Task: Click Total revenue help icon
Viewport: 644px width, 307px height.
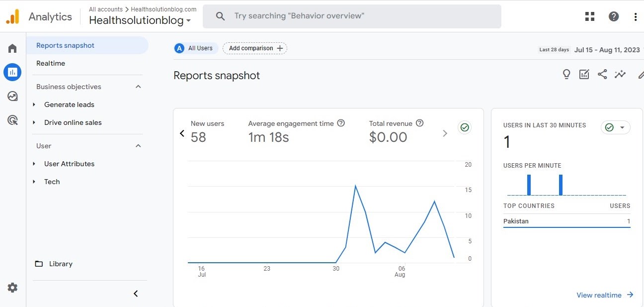Action: point(419,123)
